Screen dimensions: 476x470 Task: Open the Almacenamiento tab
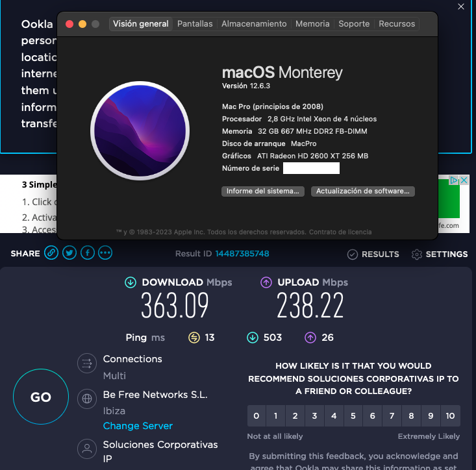[254, 24]
